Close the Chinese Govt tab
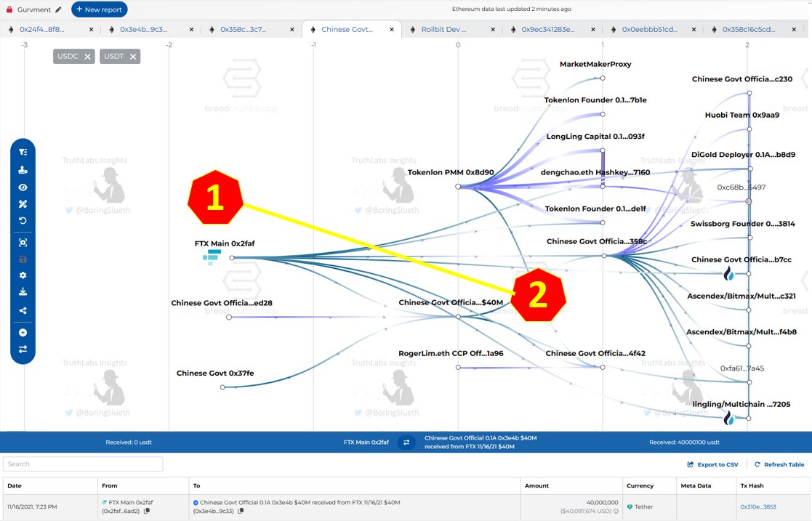This screenshot has width=812, height=521. [x=392, y=30]
